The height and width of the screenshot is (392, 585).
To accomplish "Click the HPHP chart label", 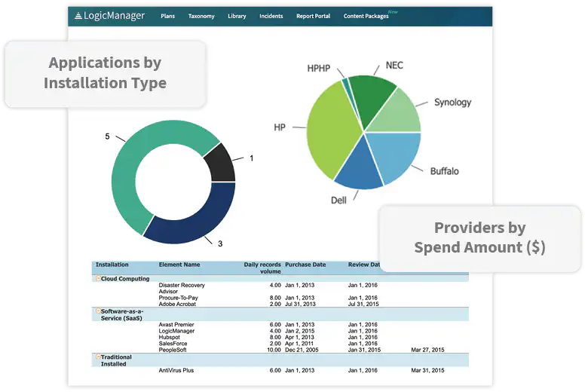I will coord(319,69).
